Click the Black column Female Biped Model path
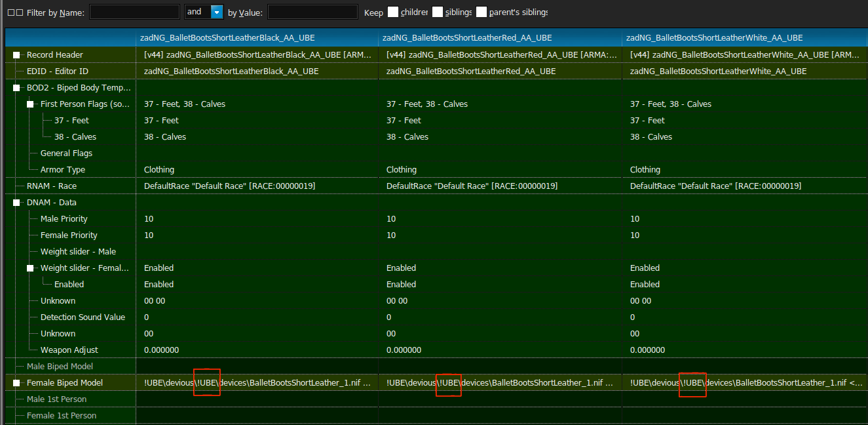Screen dimensions: 868x425 tap(257, 383)
